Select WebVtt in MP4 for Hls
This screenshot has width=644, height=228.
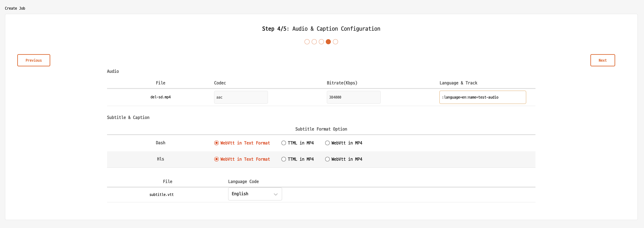(x=327, y=159)
